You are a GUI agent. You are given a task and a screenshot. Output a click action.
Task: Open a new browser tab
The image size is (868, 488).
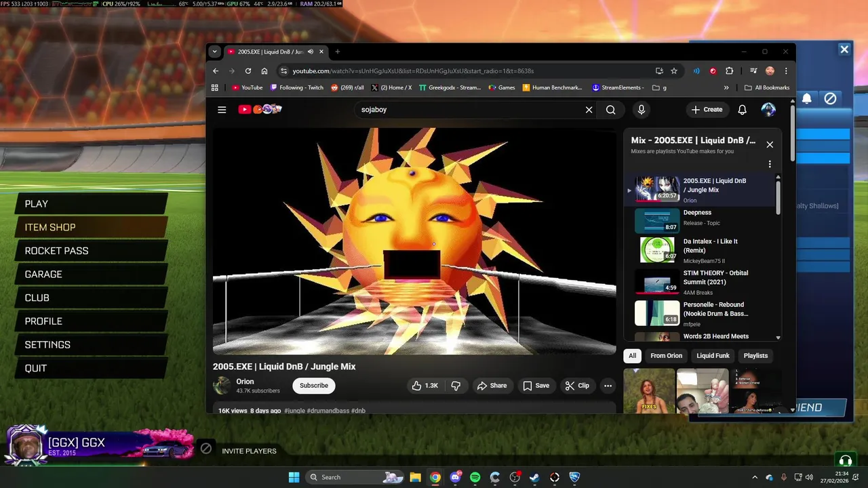tap(338, 52)
